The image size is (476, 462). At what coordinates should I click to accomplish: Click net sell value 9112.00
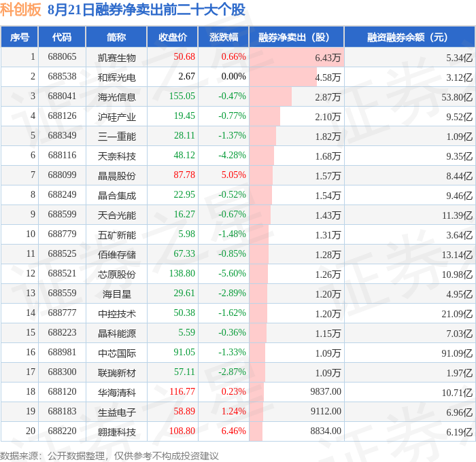pos(326,411)
